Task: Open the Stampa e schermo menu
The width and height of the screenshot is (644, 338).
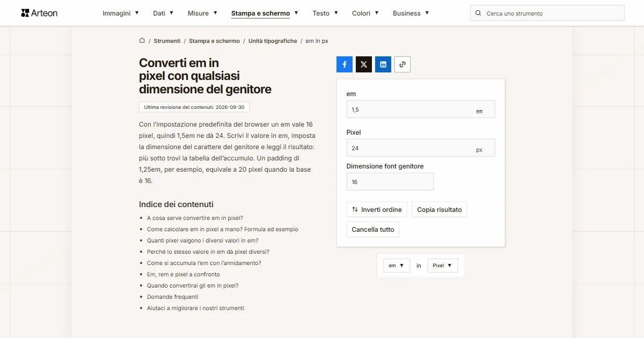Action: (265, 13)
